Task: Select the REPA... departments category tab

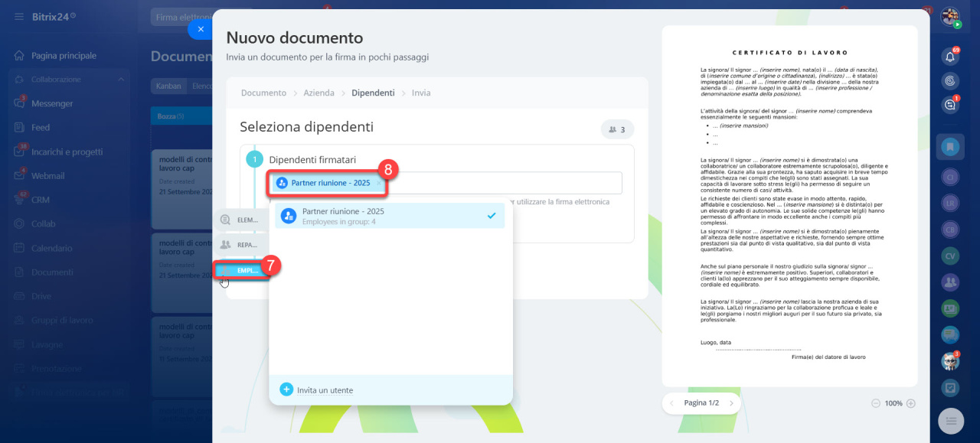Action: pyautogui.click(x=241, y=245)
